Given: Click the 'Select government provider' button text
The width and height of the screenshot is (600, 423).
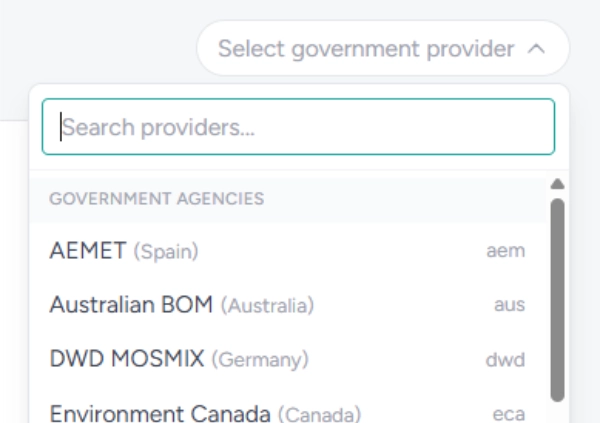Looking at the screenshot, I should point(366,48).
